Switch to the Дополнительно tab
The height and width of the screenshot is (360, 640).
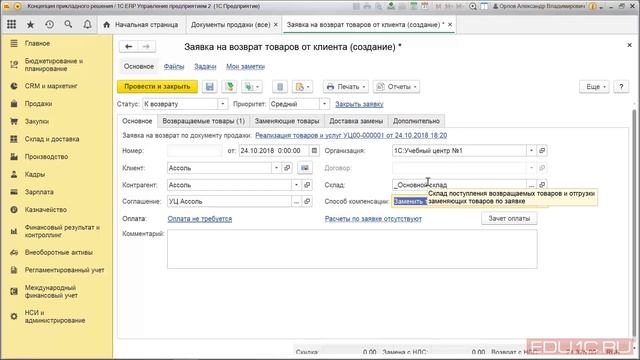[x=416, y=121]
